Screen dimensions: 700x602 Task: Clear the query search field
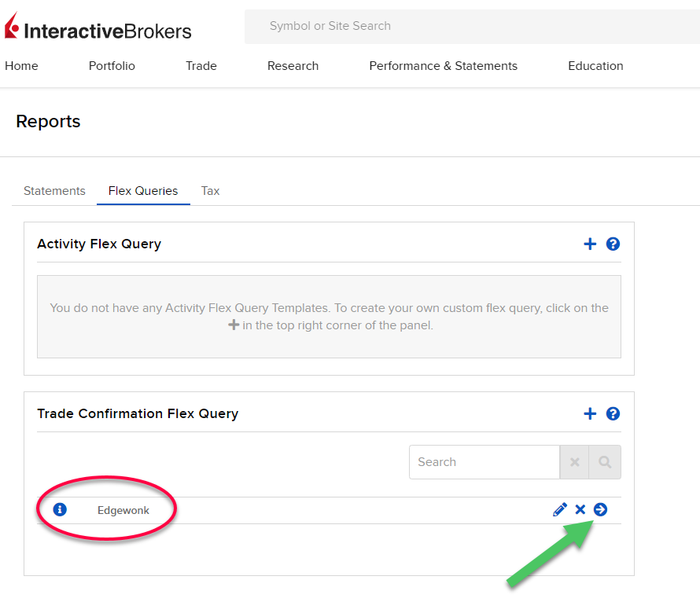coord(574,462)
